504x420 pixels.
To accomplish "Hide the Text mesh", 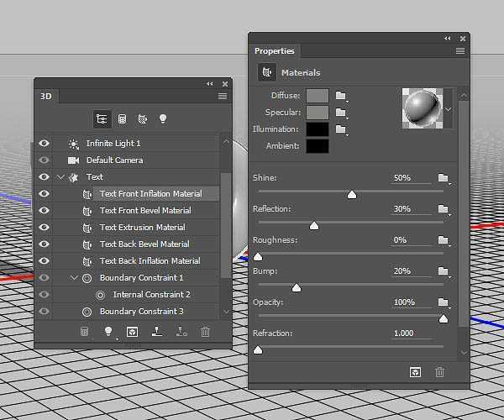I will pyautogui.click(x=44, y=176).
